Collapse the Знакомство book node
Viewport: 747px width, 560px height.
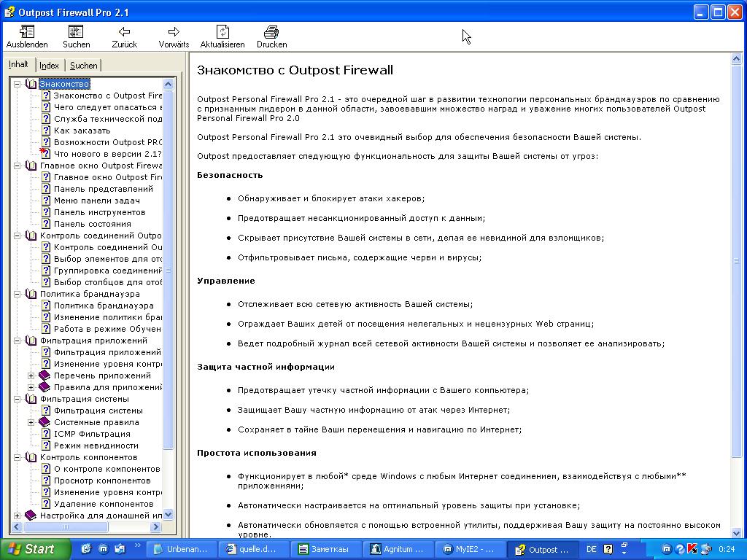(x=18, y=85)
